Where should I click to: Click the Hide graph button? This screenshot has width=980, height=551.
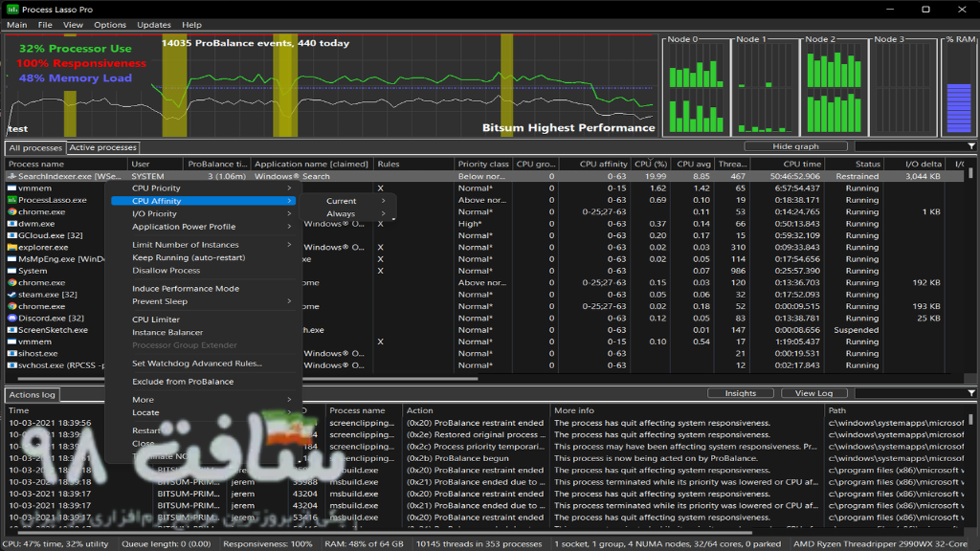point(795,146)
